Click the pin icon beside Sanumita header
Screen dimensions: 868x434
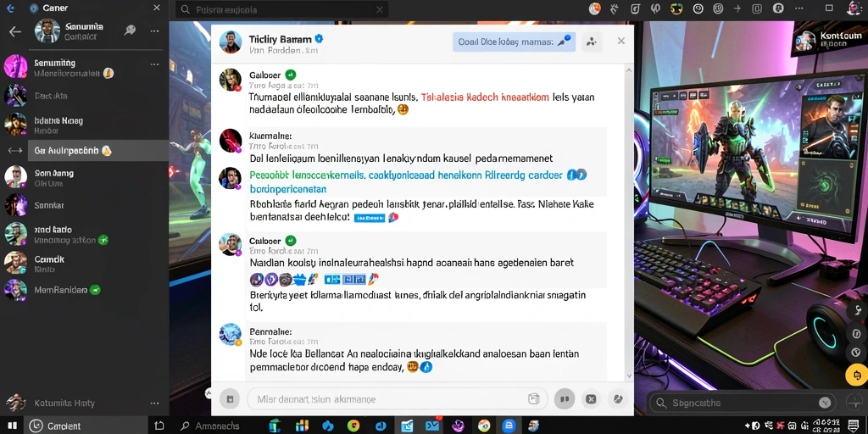click(130, 31)
